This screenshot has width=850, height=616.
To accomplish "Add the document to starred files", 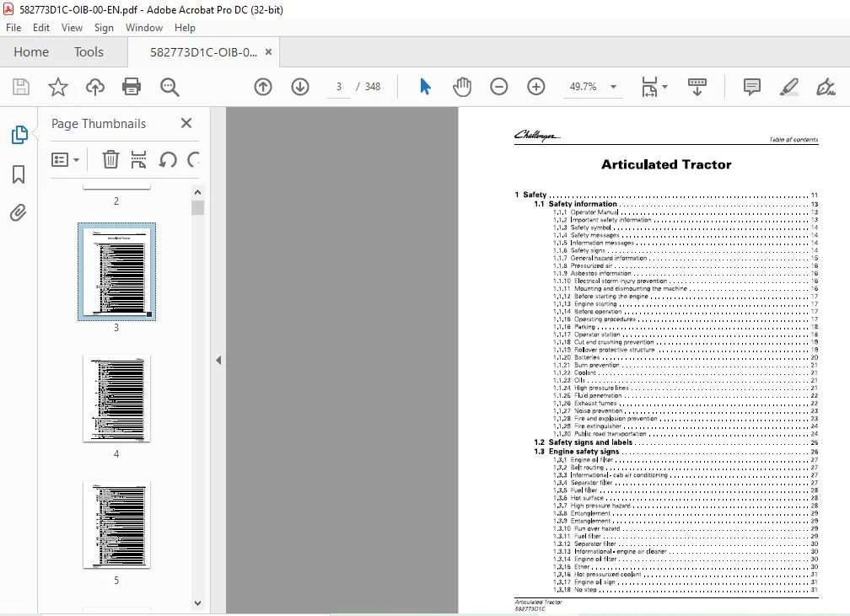I will [58, 87].
